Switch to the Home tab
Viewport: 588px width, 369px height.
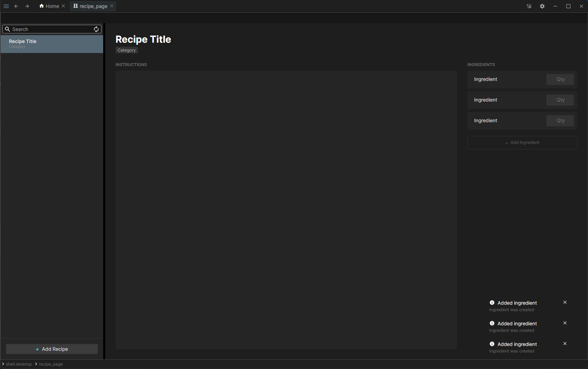(x=49, y=6)
